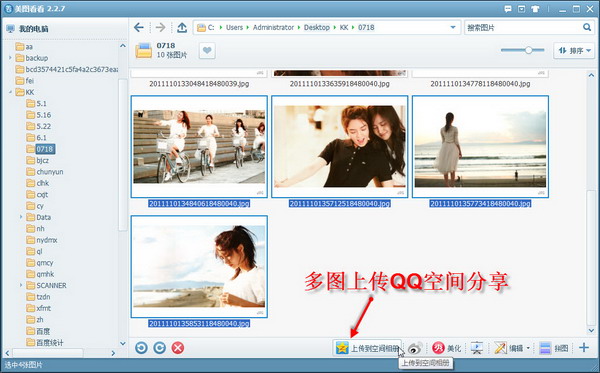The image size is (600, 373).
Task: Select folder 百度统计 in tree
Action: [45, 342]
